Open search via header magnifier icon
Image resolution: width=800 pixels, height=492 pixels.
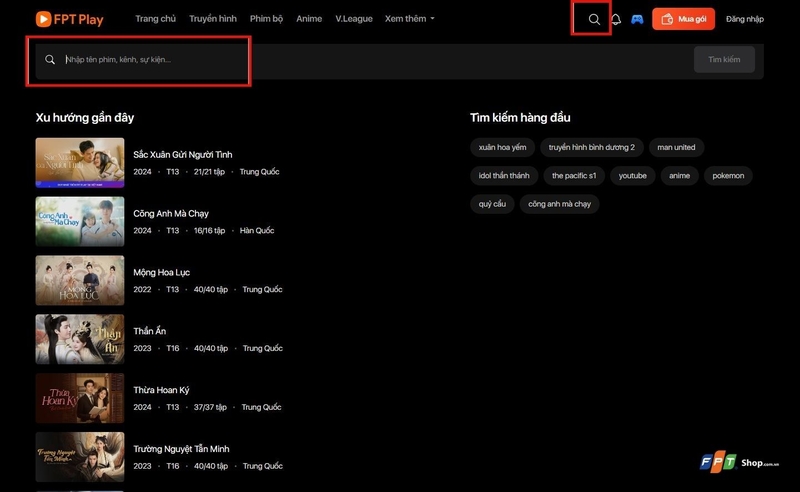(594, 19)
